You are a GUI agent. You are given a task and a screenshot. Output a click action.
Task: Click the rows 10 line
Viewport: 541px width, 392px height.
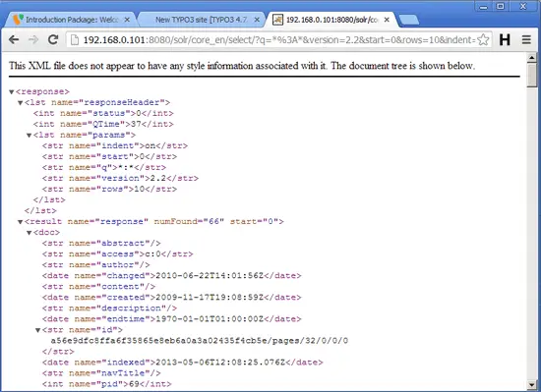[x=109, y=189]
